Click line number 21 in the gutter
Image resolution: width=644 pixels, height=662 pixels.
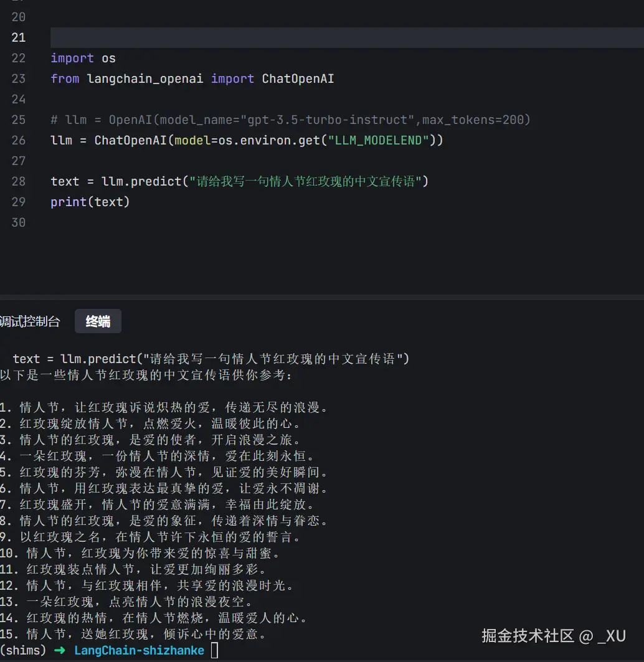18,37
